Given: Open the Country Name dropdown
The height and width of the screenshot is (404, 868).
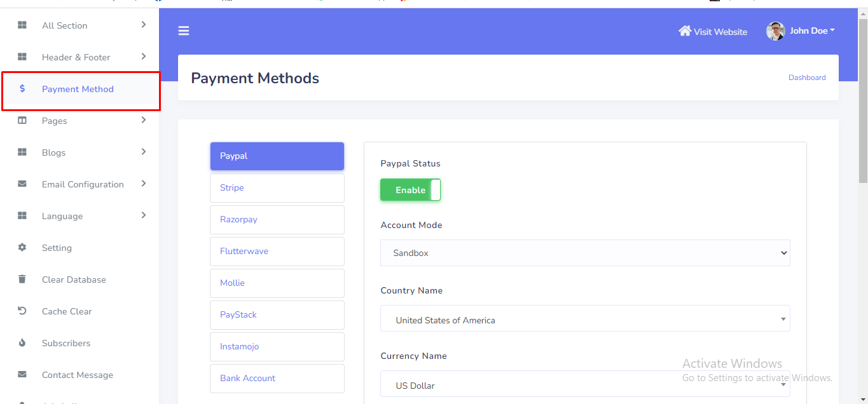Looking at the screenshot, I should pyautogui.click(x=585, y=320).
